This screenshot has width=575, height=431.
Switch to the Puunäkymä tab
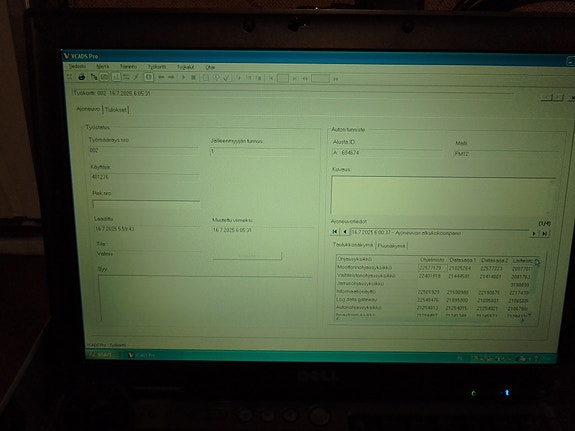click(x=391, y=246)
